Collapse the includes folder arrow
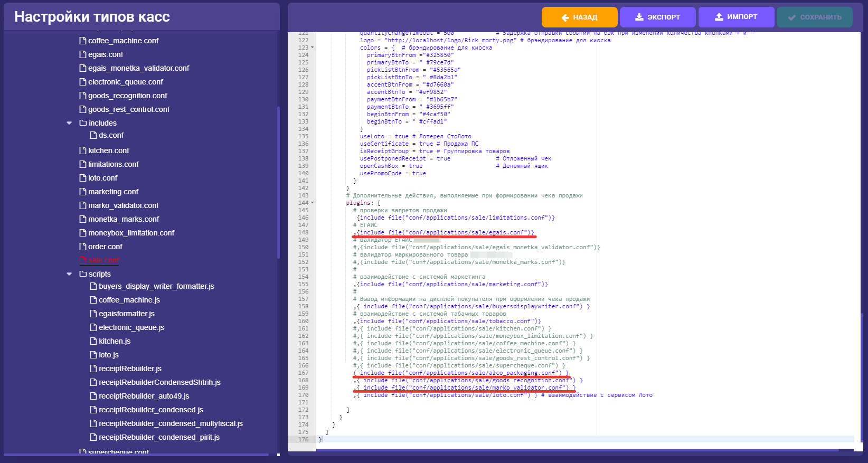Image resolution: width=868 pixels, height=463 pixels. tap(69, 123)
